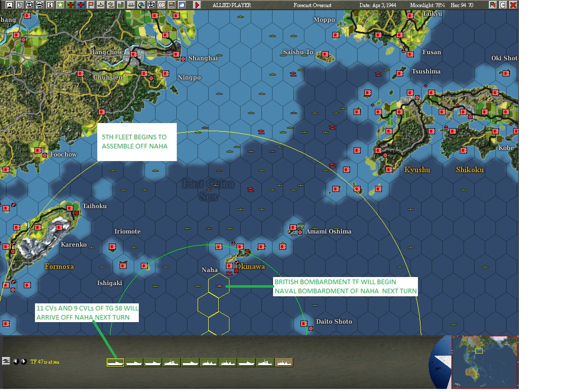Click the 'Date: Apr 3, 1944' text

(x=377, y=5)
